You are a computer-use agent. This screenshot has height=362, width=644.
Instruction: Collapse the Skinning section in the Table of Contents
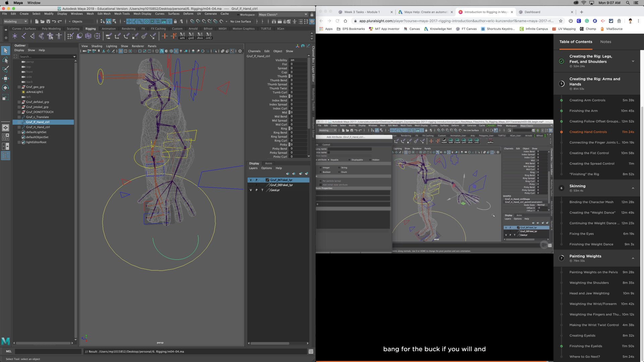pyautogui.click(x=633, y=188)
